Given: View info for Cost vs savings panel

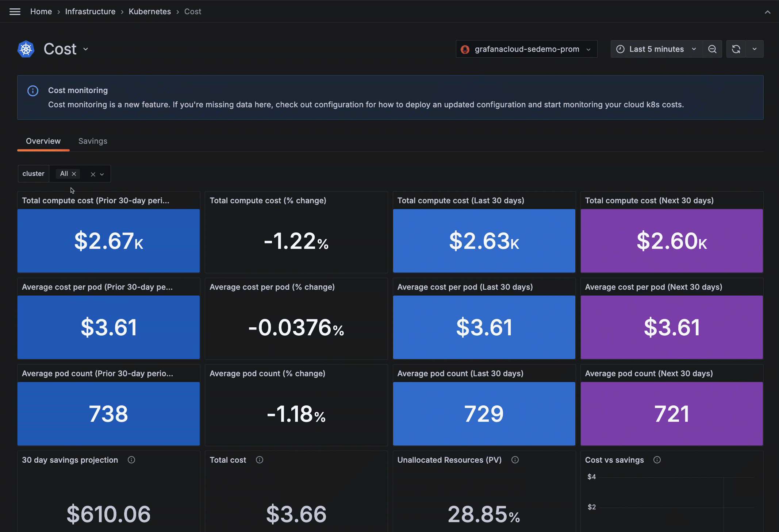Looking at the screenshot, I should click(x=657, y=460).
